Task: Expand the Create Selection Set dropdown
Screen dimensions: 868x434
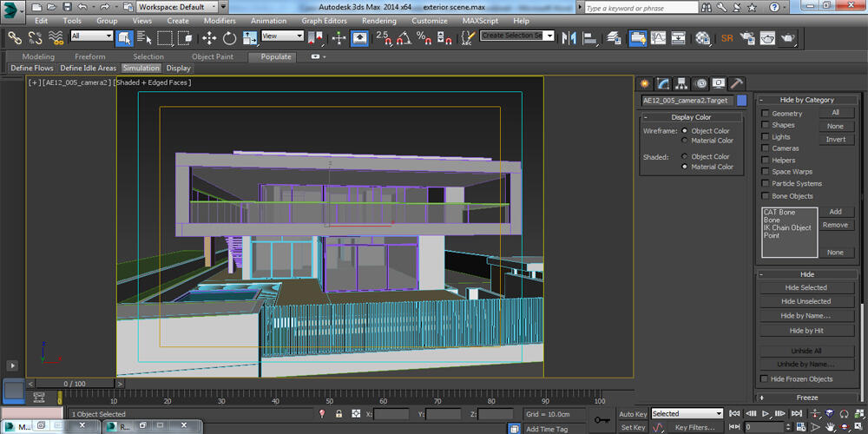Action: [x=550, y=36]
